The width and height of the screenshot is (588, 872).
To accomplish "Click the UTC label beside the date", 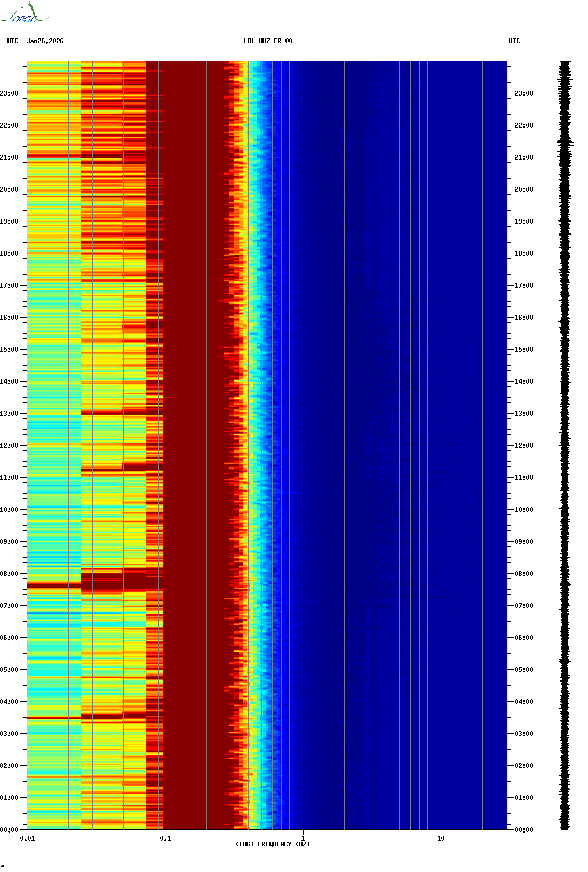I will 13,41.
